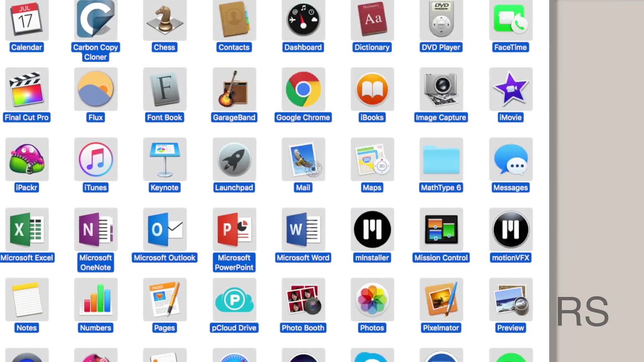
Task: Select the "DVD Player" text label
Action: 441,47
